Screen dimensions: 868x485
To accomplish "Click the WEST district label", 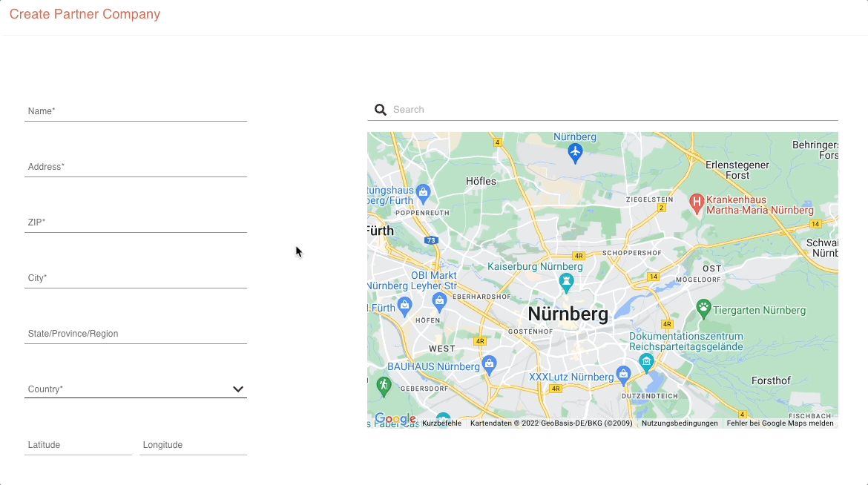I will pyautogui.click(x=441, y=349).
